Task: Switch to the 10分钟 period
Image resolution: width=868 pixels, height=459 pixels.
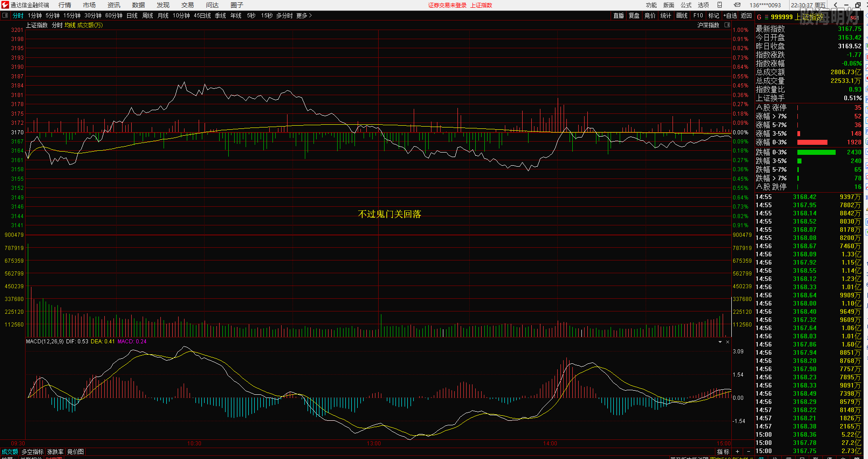Action: click(x=181, y=15)
